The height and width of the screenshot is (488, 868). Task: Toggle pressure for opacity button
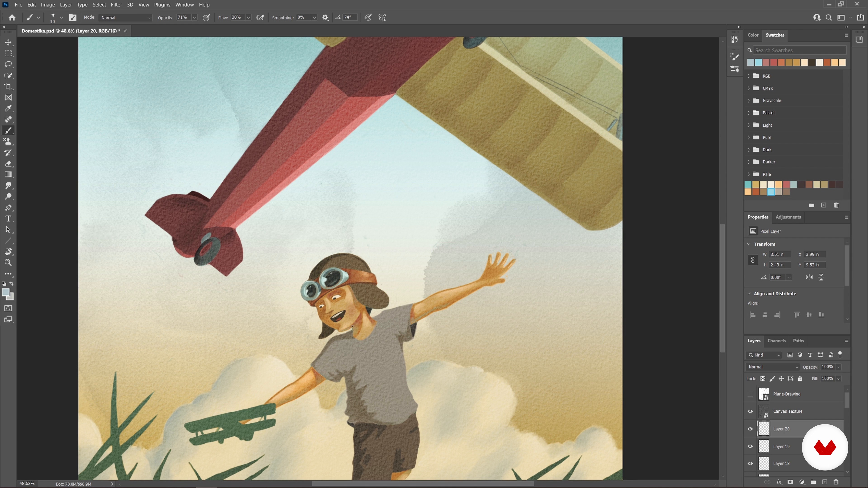(x=206, y=18)
